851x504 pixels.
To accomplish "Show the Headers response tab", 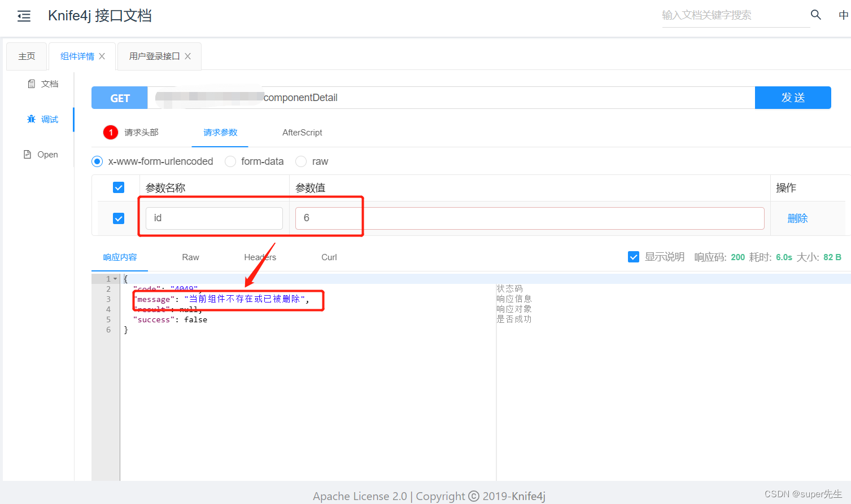I will (x=260, y=257).
